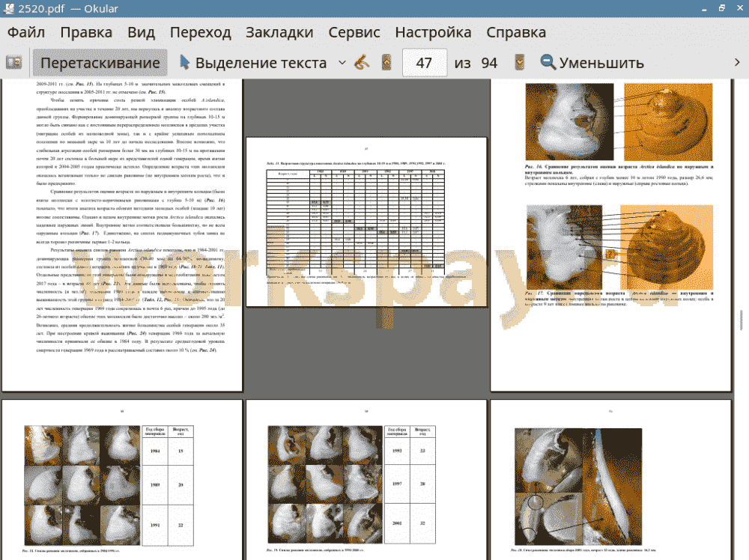
Task: Go to next page with the down-arrow icon
Action: (520, 63)
